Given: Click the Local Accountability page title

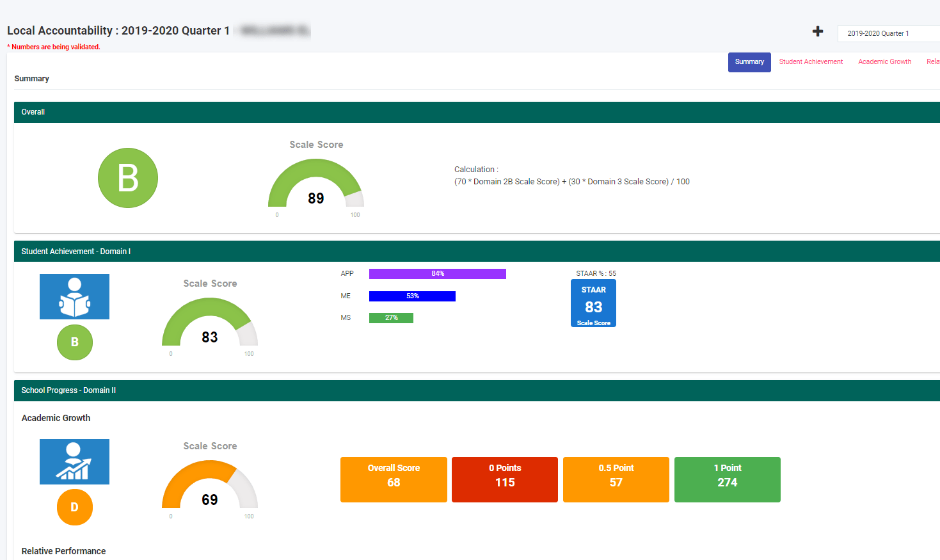Looking at the screenshot, I should click(x=118, y=31).
